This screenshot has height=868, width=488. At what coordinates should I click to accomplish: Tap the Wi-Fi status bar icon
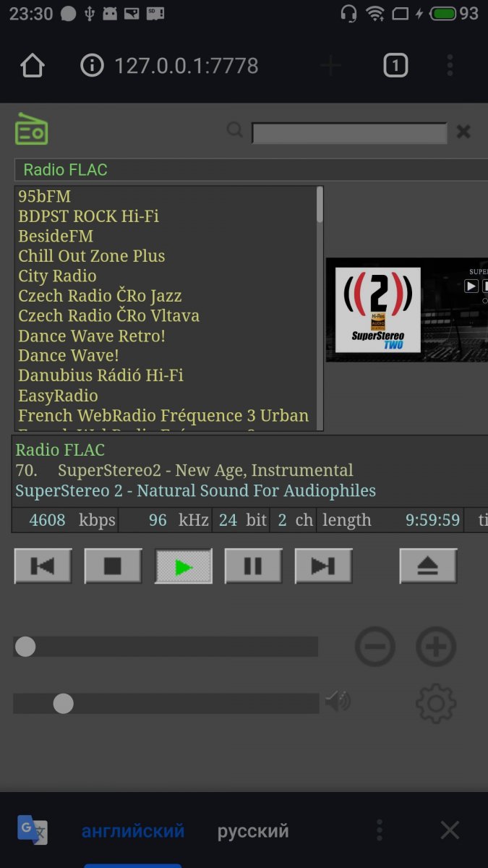374,14
